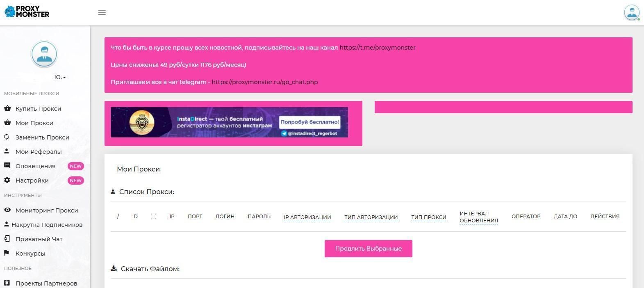The image size is (644, 288).
Task: Click the flag icon beside Конкурсы
Action: point(7,253)
